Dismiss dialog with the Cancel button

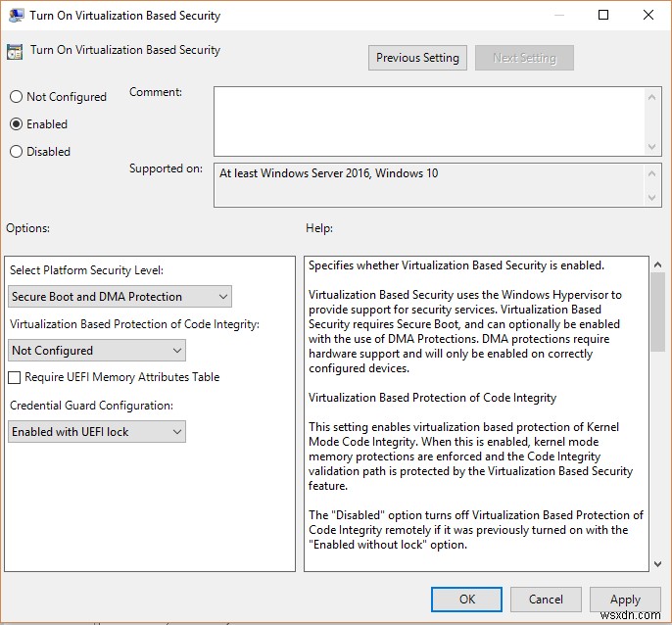point(546,600)
